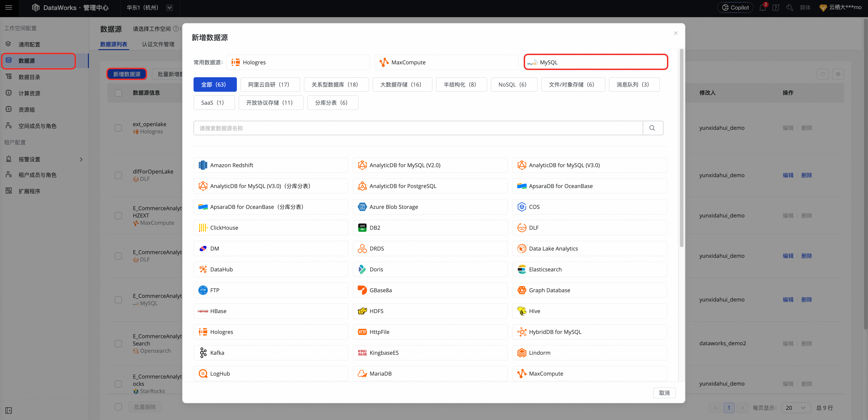Open the region dropdown 华东1（杭州）
Viewport: 868px width, 420px height.
click(170, 8)
